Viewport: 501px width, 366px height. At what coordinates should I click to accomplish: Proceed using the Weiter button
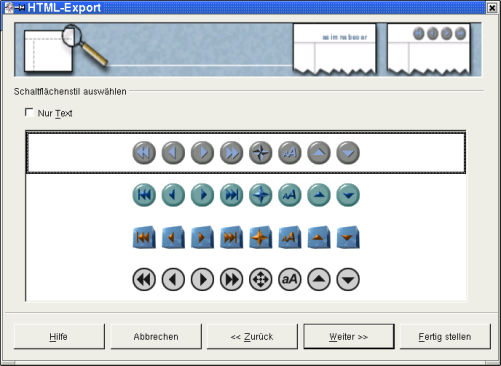[x=349, y=337]
